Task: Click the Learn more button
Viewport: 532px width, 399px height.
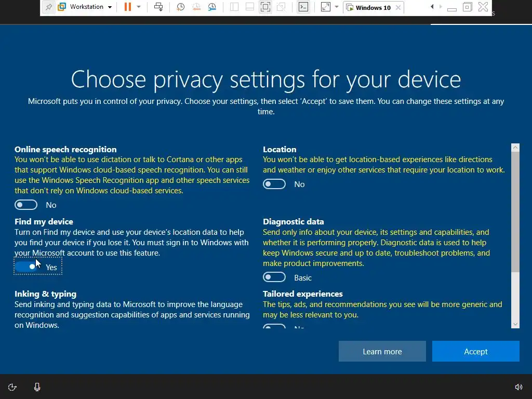Action: [x=382, y=351]
